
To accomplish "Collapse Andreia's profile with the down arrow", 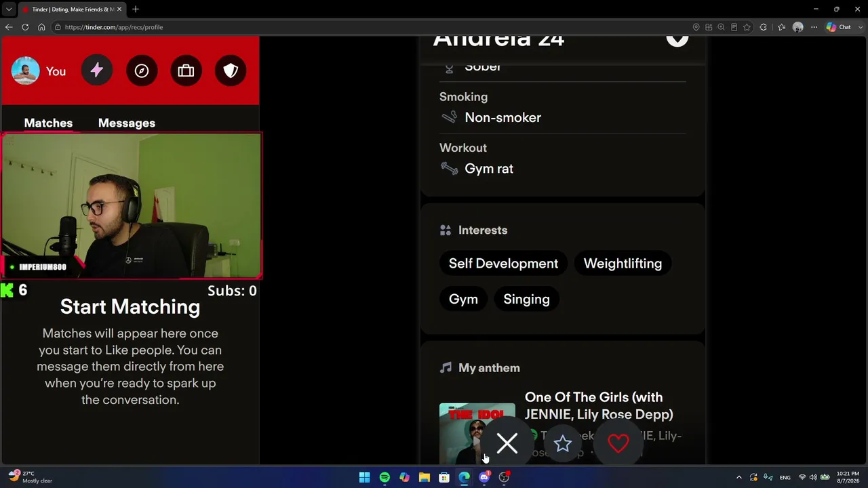I will 677,39.
